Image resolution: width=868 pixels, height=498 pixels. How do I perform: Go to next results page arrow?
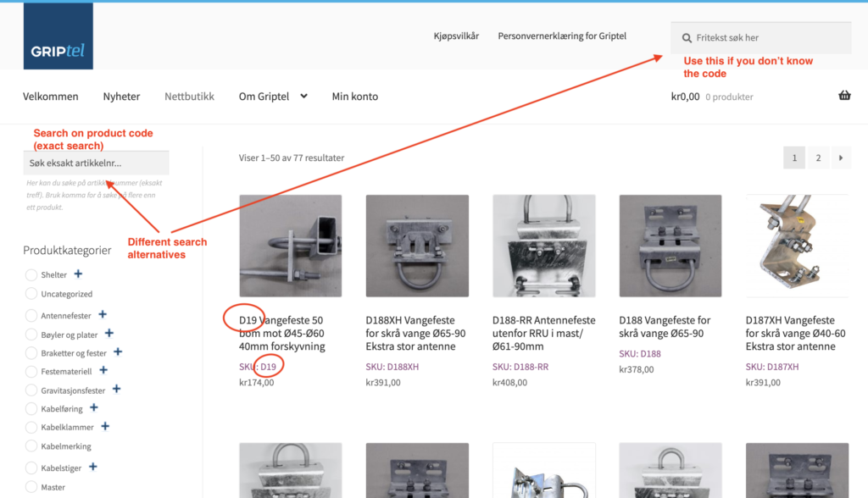pos(840,158)
